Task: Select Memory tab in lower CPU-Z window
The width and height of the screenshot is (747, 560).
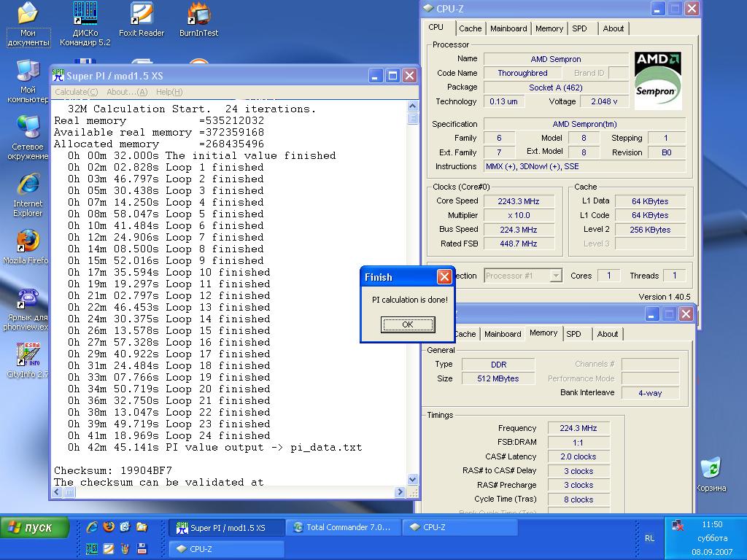Action: [x=543, y=332]
